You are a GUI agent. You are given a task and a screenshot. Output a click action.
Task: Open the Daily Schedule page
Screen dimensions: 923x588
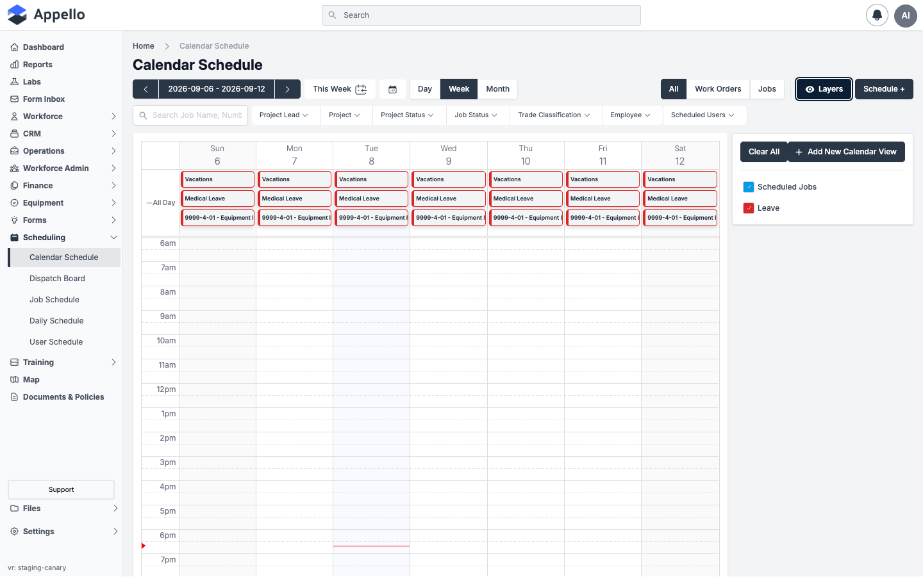coord(56,321)
